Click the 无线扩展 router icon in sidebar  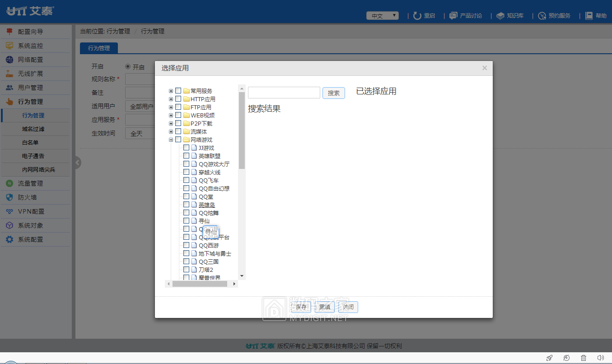[9, 74]
